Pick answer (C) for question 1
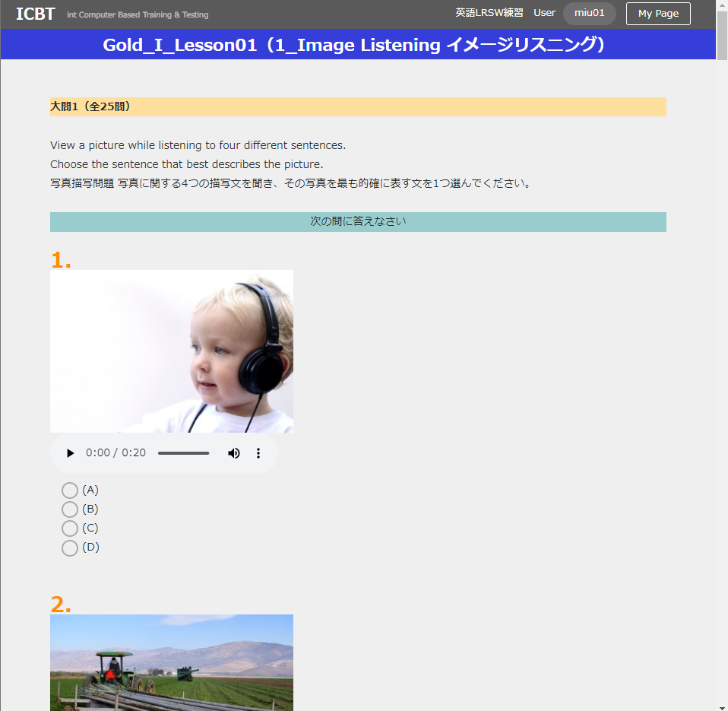The height and width of the screenshot is (711, 728). click(70, 528)
